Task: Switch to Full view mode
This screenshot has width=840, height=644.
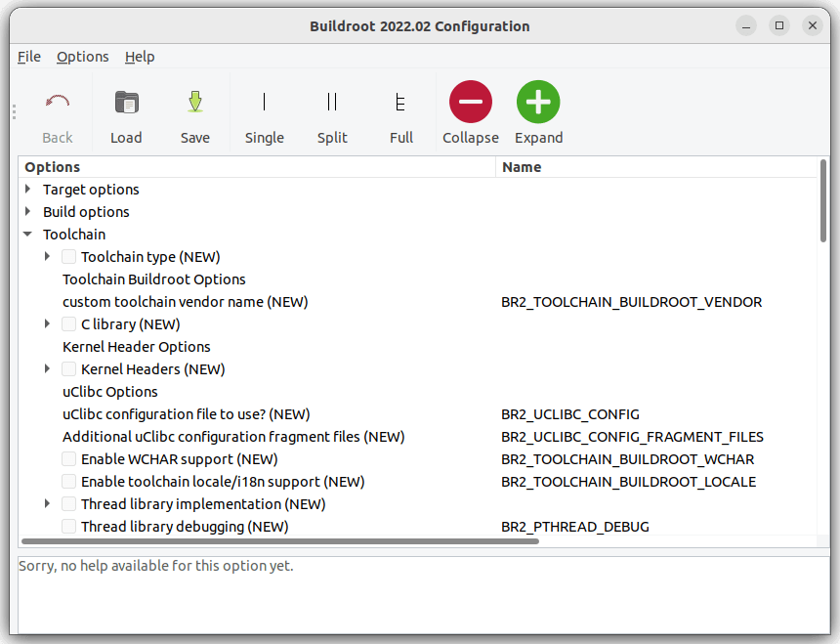Action: (400, 103)
